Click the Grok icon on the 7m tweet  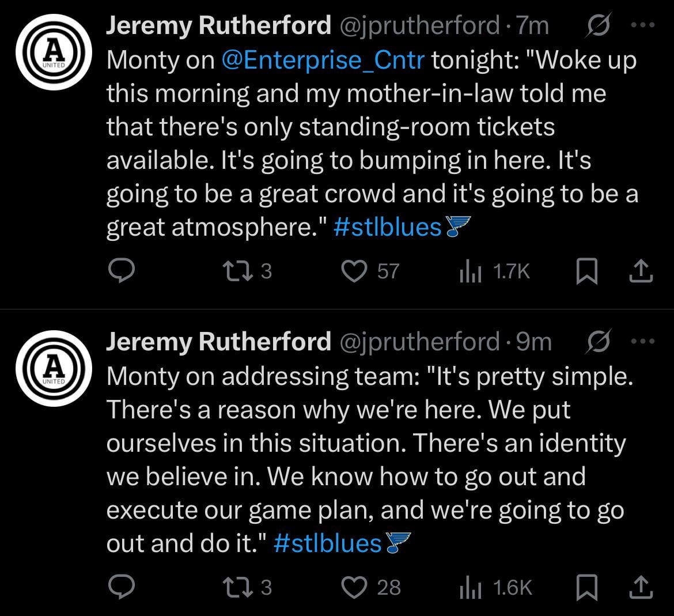(x=597, y=26)
